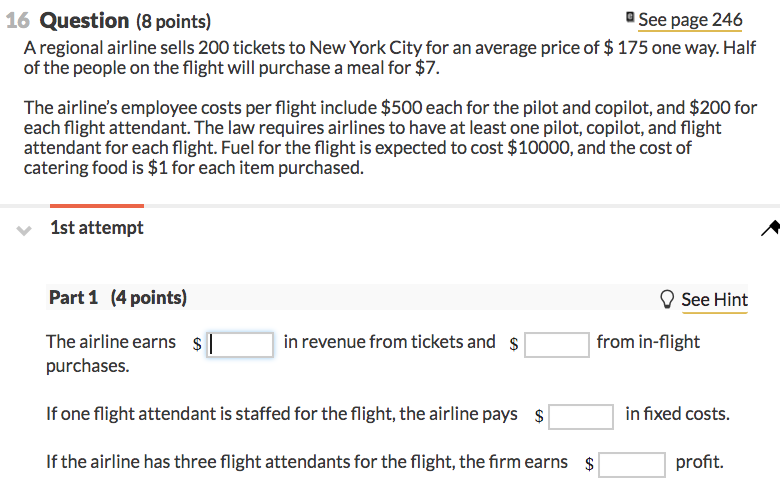Click the lightbulb hint icon
Viewport: 780px width, 502px height.
click(x=667, y=299)
